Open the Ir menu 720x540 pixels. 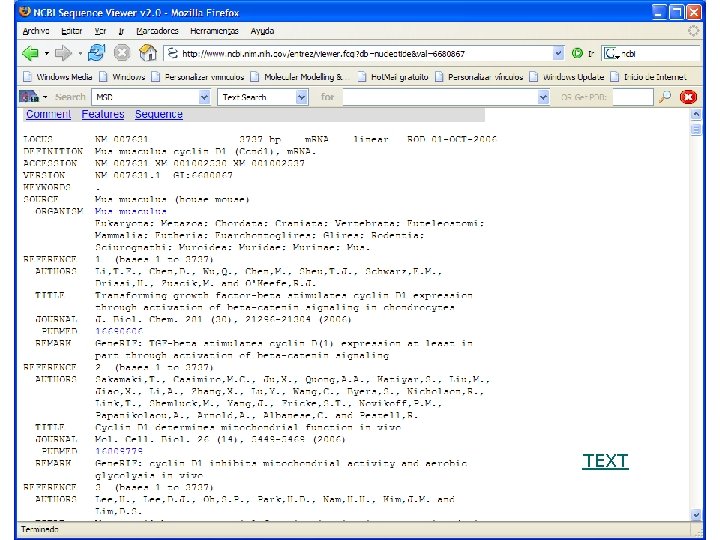[121, 31]
